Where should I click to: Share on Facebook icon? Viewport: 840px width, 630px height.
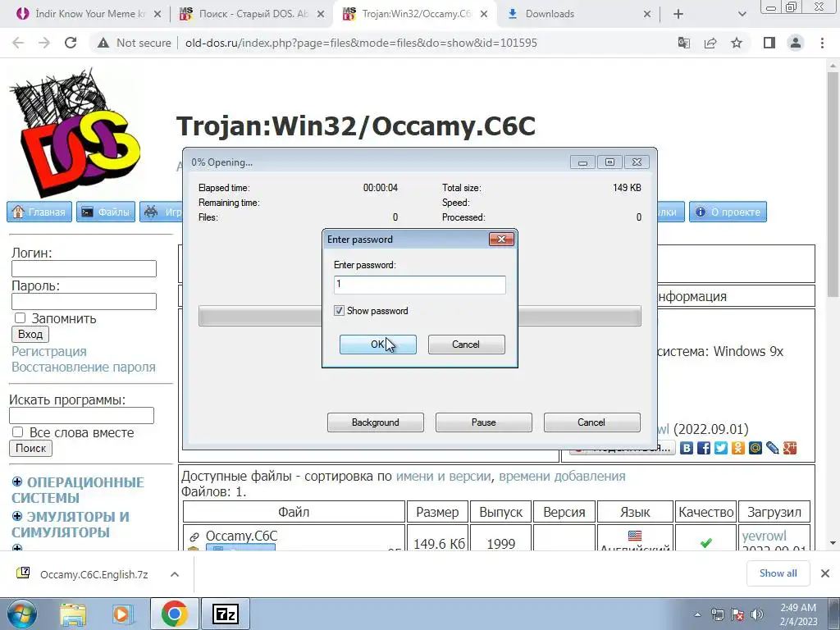tap(703, 448)
